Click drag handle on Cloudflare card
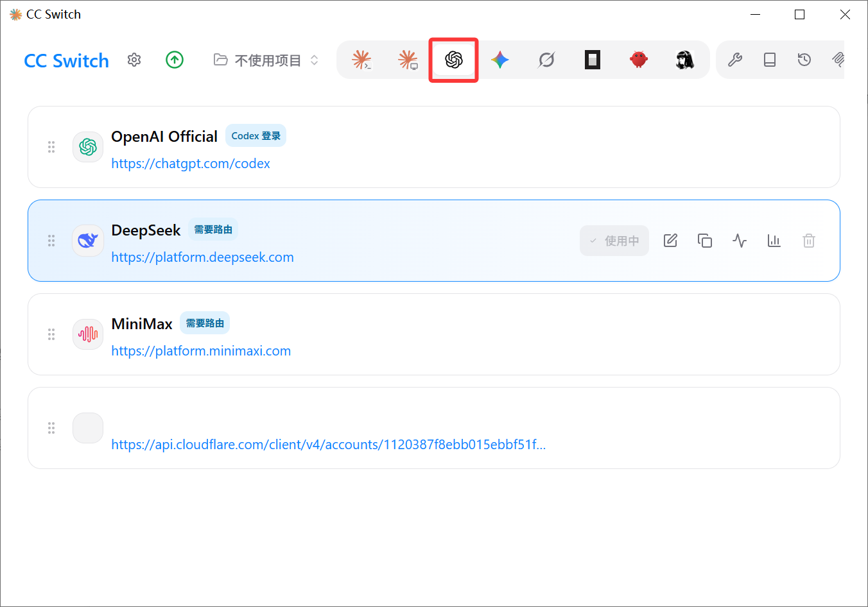Viewport: 868px width, 607px height. click(x=51, y=428)
